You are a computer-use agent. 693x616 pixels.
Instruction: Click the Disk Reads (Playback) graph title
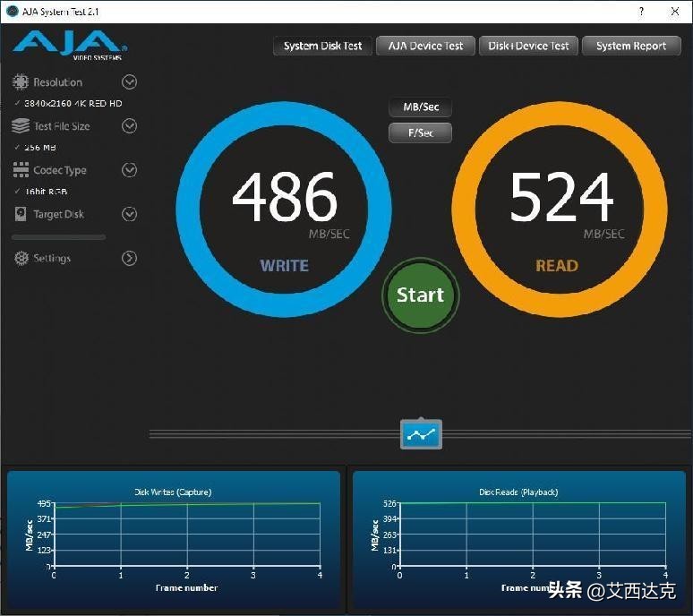pyautogui.click(x=518, y=492)
